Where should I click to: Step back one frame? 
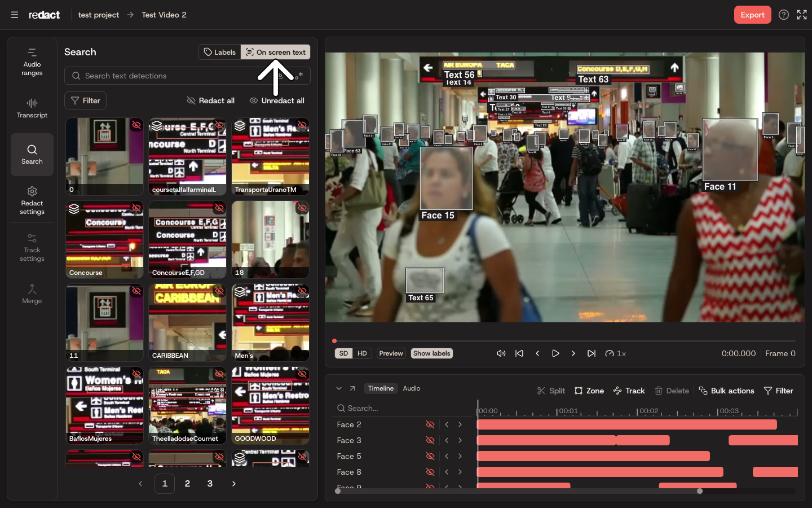pos(537,353)
